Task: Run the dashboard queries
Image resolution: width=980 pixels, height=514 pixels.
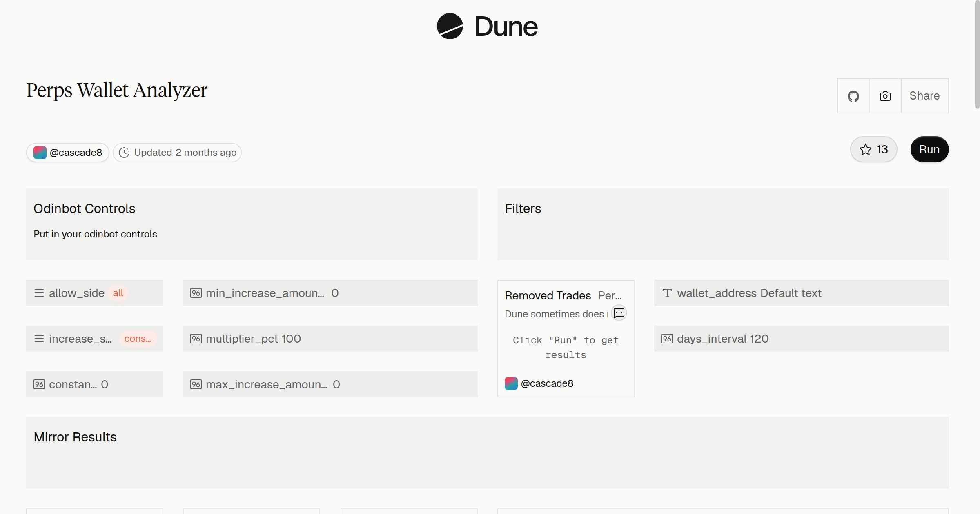Action: pyautogui.click(x=929, y=149)
